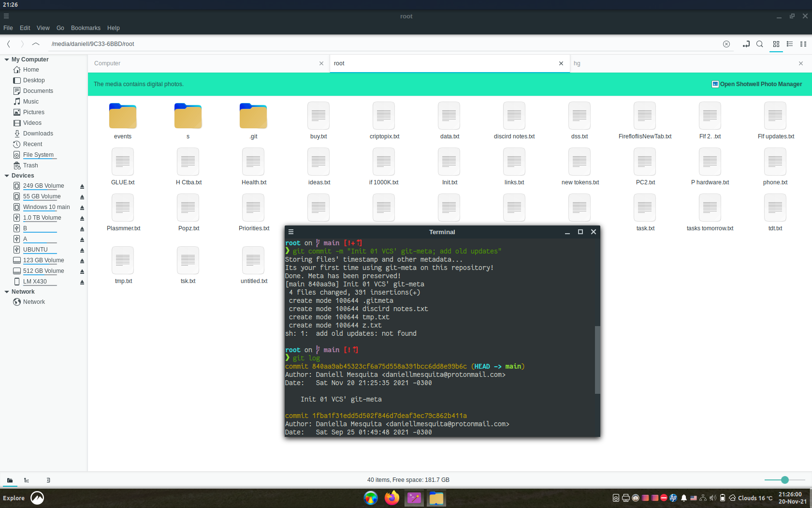The image size is (812, 508).
Task: Open the taskbar clock showing 21:26:00
Action: pos(792,498)
